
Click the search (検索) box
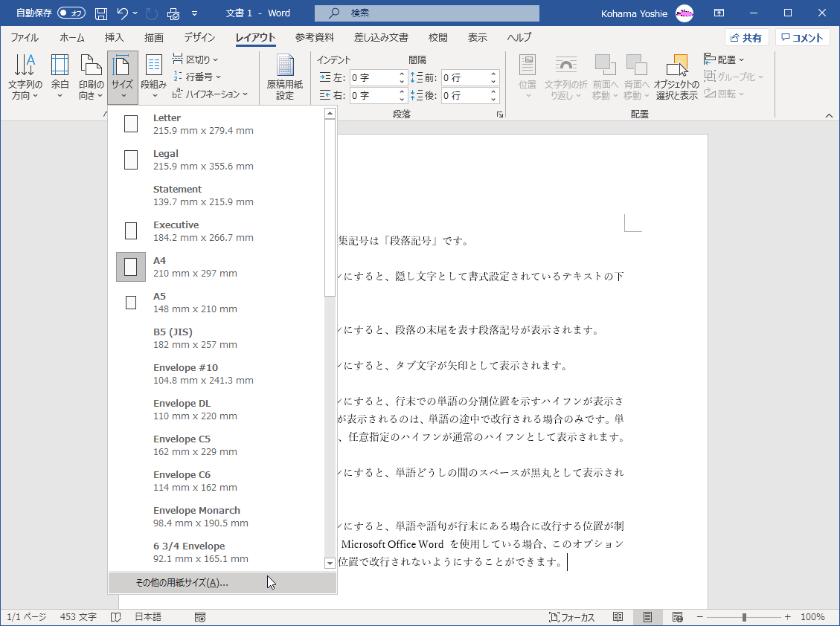pos(426,13)
